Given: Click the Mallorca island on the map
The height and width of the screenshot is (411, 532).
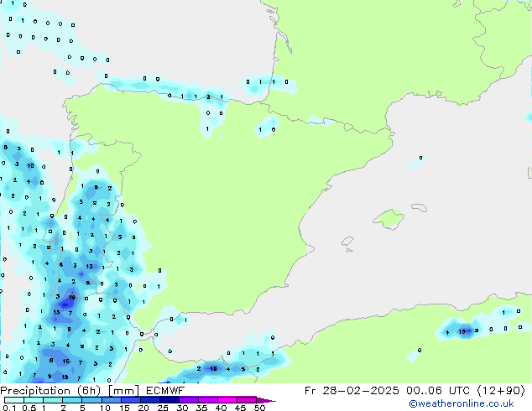Looking at the screenshot, I should (x=389, y=219).
